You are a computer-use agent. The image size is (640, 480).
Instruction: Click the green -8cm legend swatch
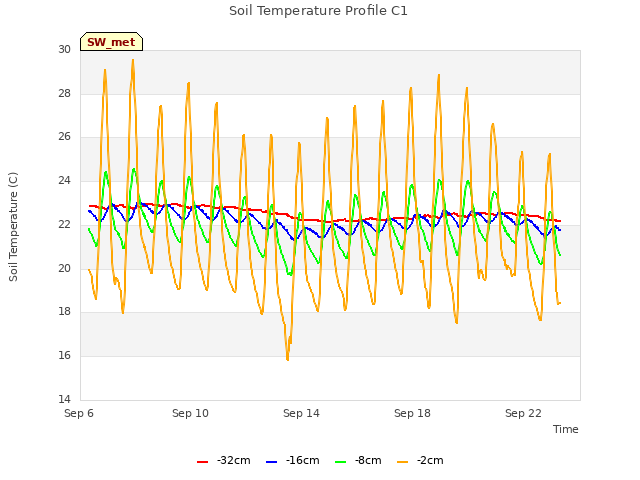(x=340, y=462)
